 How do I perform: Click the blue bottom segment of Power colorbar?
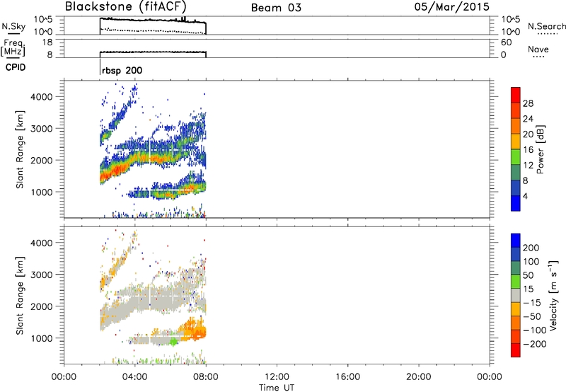(x=516, y=203)
